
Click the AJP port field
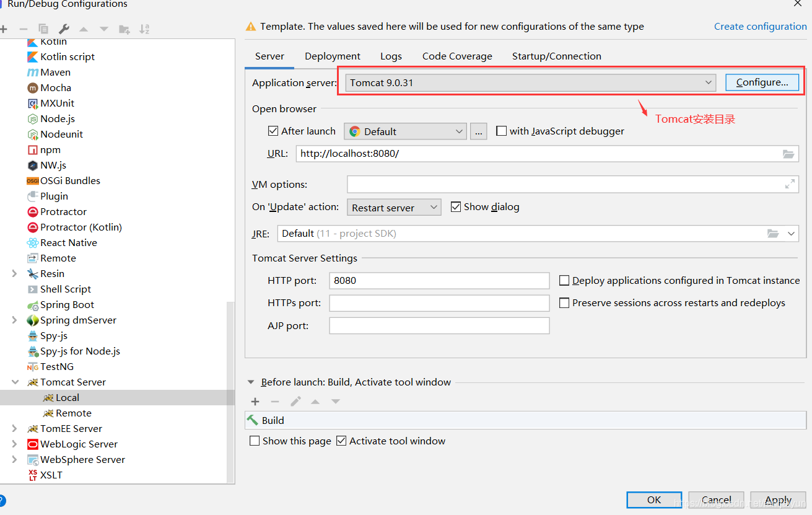(x=439, y=326)
